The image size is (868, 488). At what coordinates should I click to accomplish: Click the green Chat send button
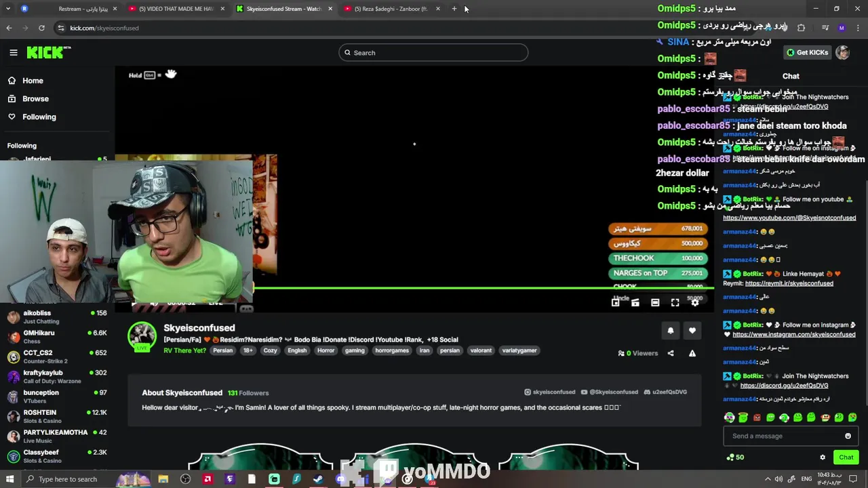(846, 457)
